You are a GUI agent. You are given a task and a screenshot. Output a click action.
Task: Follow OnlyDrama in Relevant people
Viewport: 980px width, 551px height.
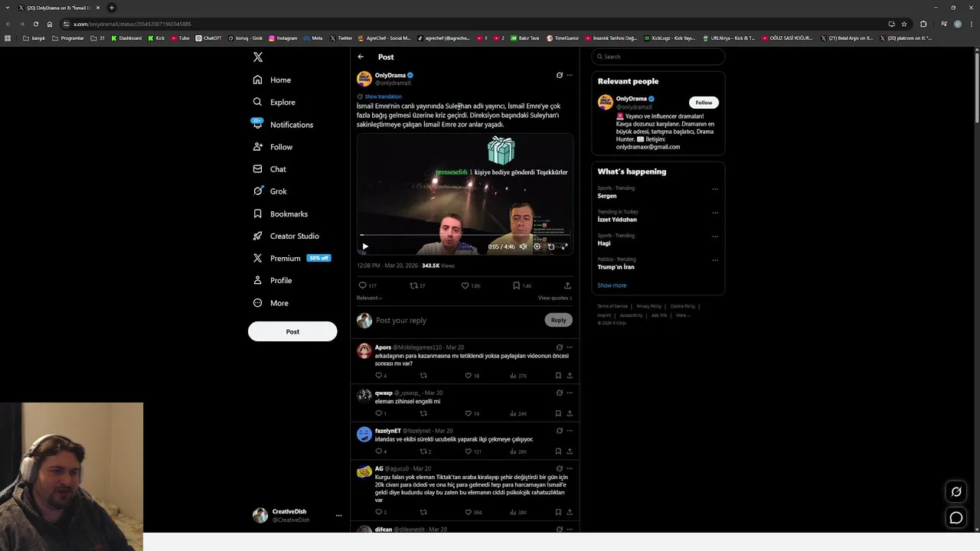tap(704, 103)
